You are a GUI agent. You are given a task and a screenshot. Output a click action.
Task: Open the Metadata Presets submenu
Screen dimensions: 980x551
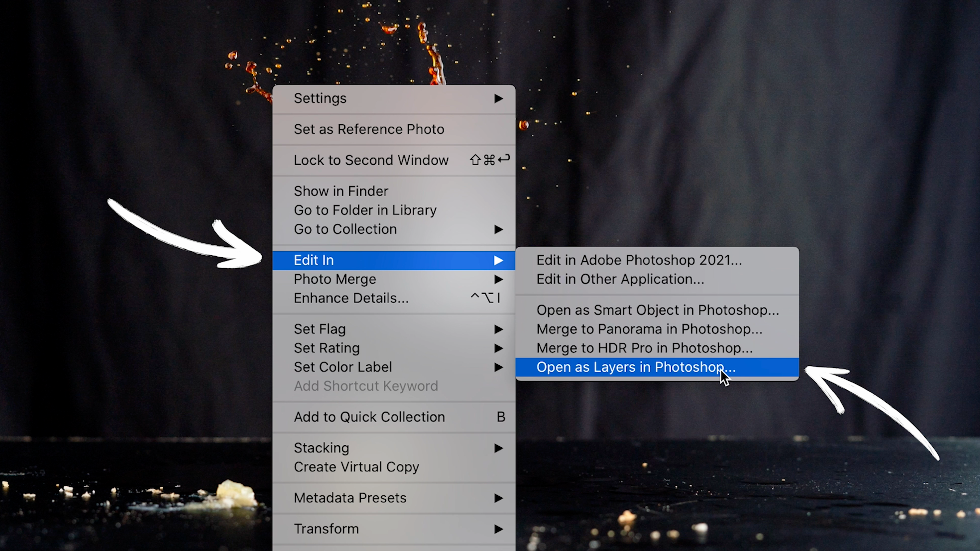pyautogui.click(x=394, y=498)
